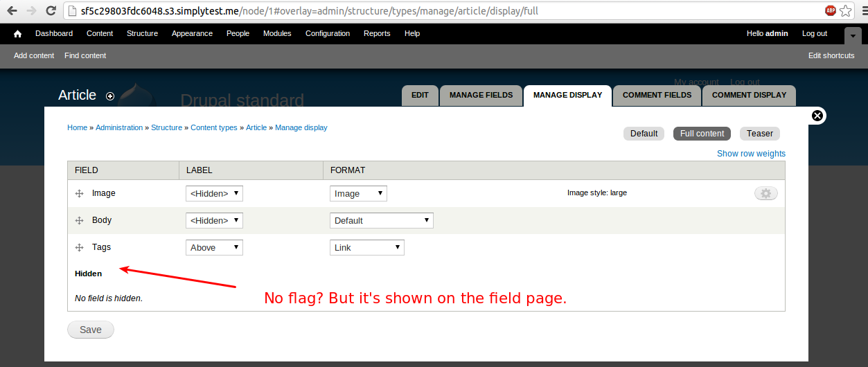Click the Article breadcrumb link

(x=256, y=128)
